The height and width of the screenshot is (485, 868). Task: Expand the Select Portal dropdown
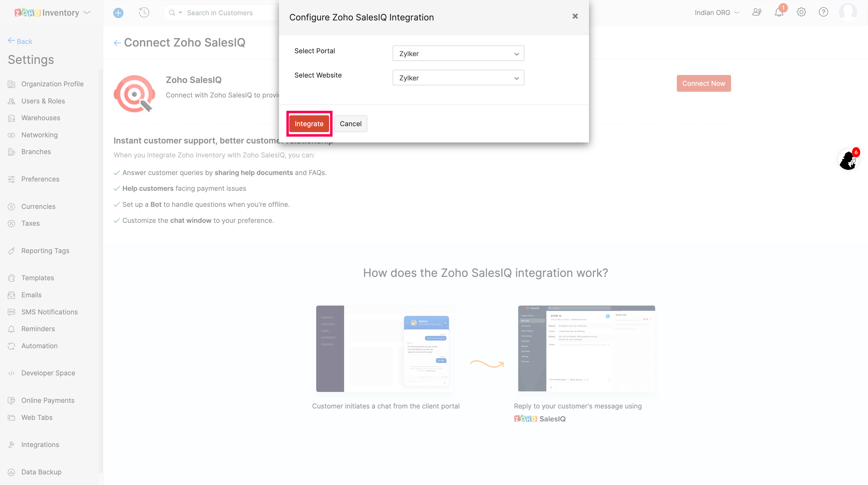click(x=458, y=54)
